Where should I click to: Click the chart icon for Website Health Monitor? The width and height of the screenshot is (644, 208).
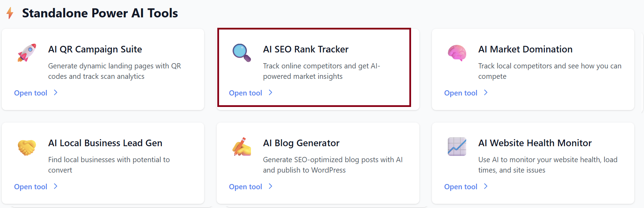click(x=457, y=147)
